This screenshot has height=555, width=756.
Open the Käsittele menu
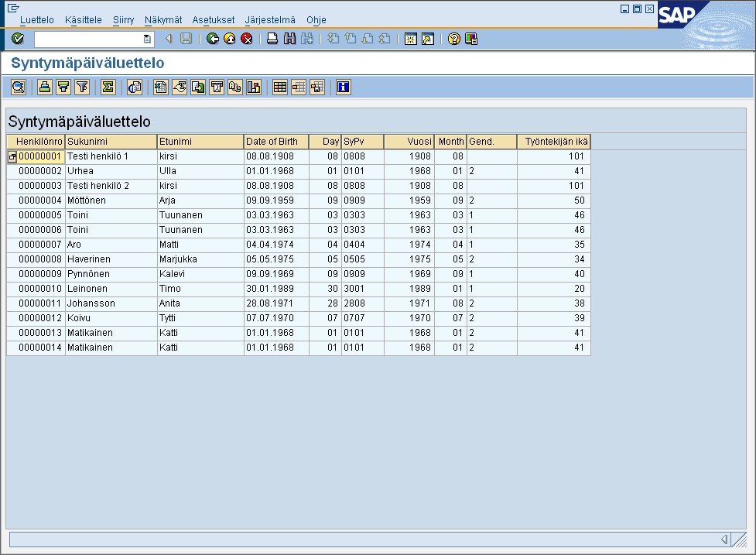84,20
